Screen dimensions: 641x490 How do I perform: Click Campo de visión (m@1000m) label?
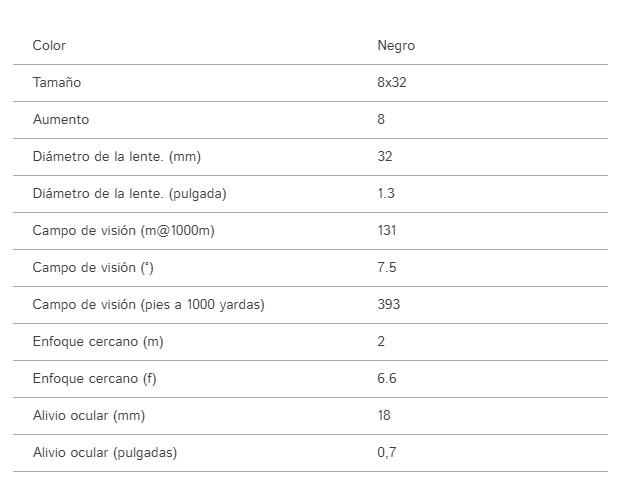123,230
